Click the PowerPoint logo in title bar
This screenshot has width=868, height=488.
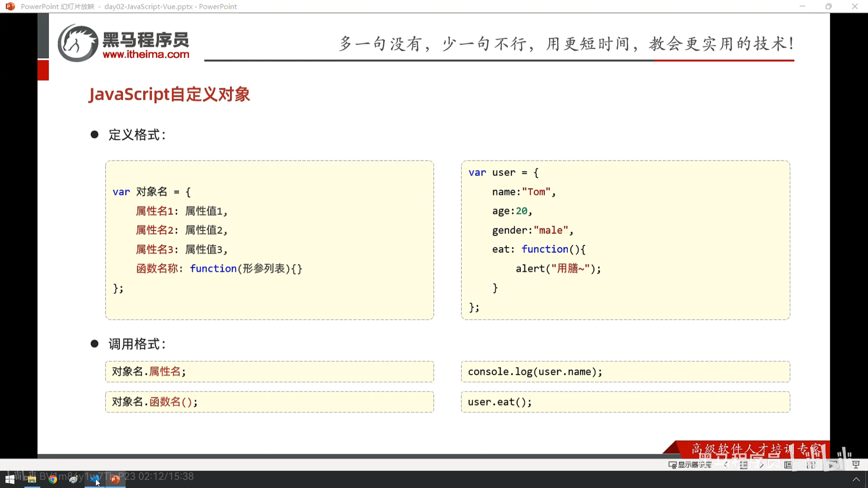(x=10, y=6)
